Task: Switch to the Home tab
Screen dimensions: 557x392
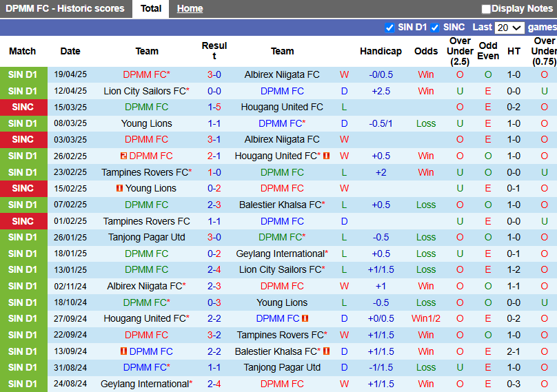Action: tap(190, 8)
